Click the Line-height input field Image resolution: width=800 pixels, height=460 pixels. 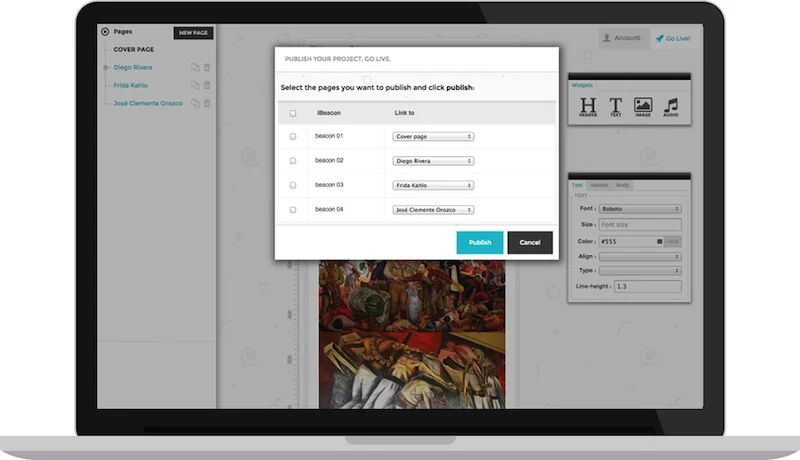tap(647, 286)
